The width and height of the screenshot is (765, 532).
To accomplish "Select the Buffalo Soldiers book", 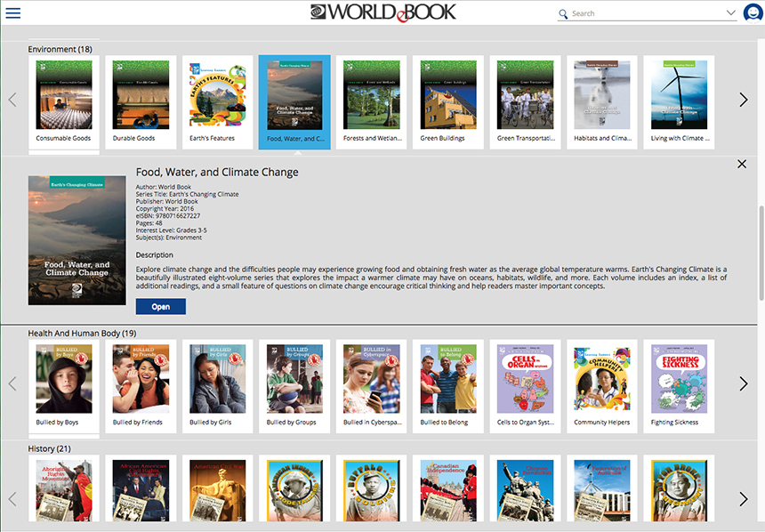I will point(372,490).
